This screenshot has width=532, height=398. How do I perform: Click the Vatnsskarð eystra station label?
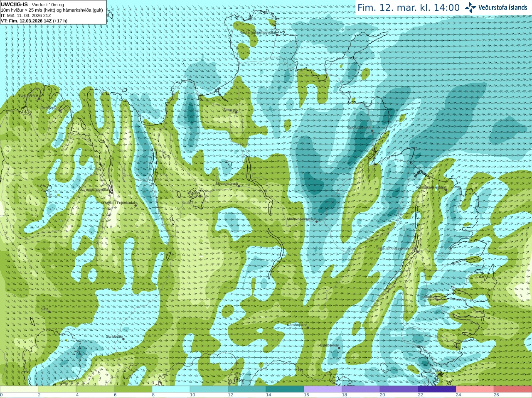(x=431, y=187)
